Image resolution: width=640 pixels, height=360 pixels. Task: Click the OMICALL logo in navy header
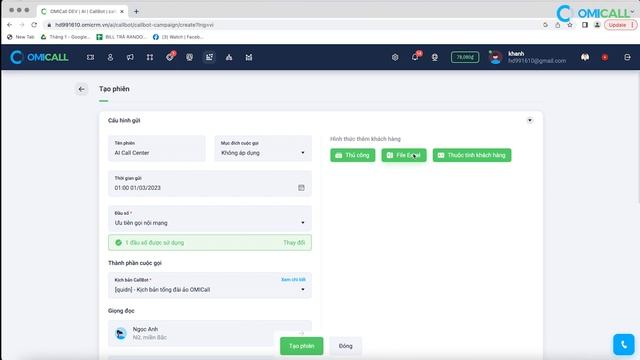(39, 57)
